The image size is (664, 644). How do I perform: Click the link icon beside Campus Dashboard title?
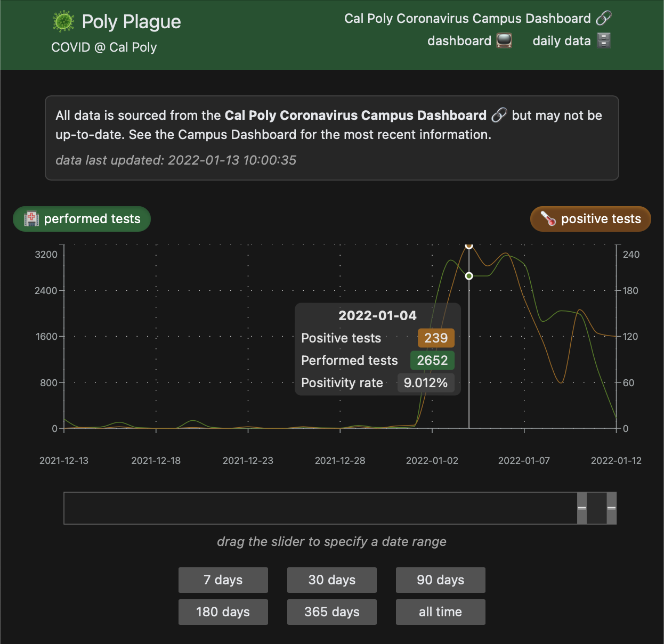[604, 18]
